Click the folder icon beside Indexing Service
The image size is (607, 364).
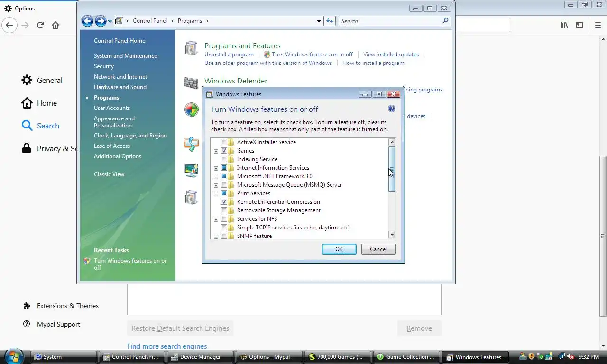(231, 159)
